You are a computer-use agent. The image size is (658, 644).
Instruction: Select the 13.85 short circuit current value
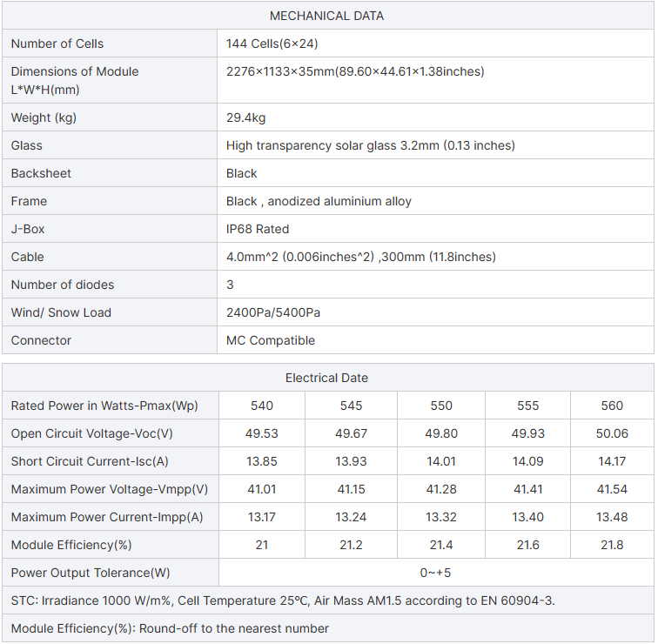[262, 461]
